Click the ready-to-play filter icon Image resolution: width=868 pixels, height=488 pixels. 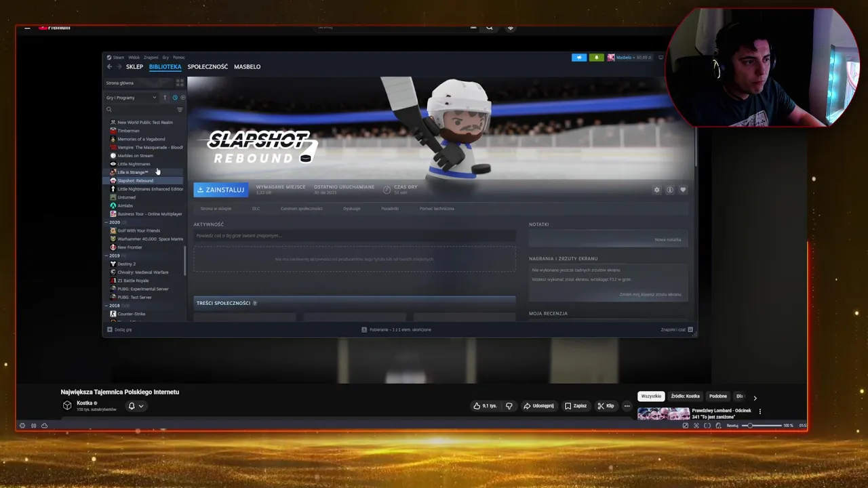(182, 98)
